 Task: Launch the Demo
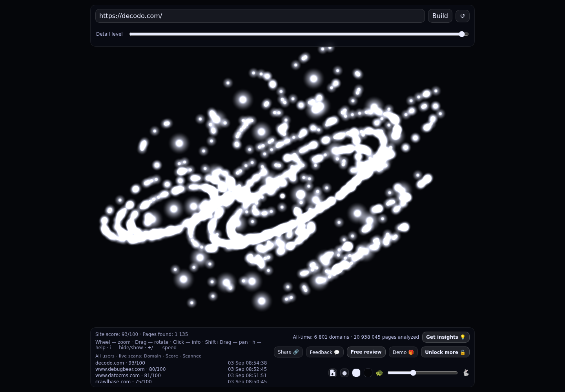pyautogui.click(x=403, y=352)
